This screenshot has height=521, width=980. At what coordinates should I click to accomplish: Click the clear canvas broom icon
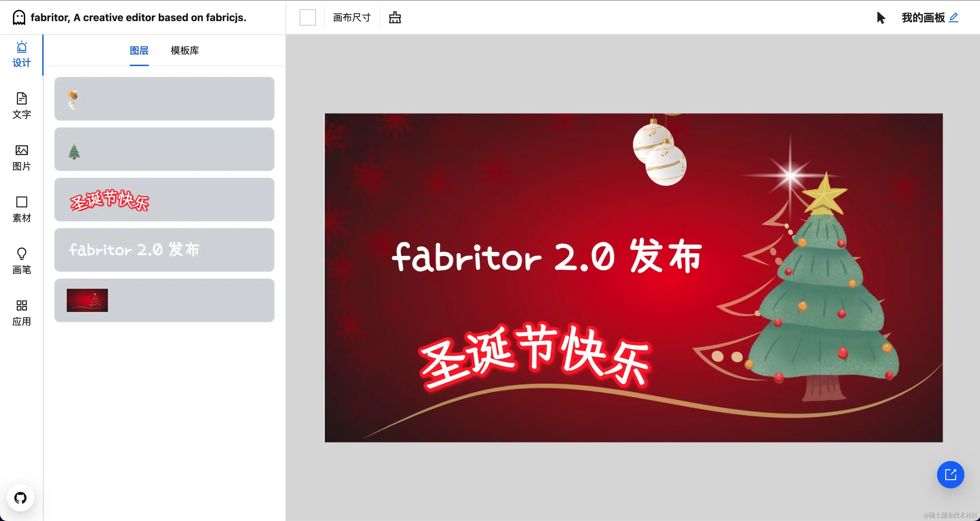[395, 17]
